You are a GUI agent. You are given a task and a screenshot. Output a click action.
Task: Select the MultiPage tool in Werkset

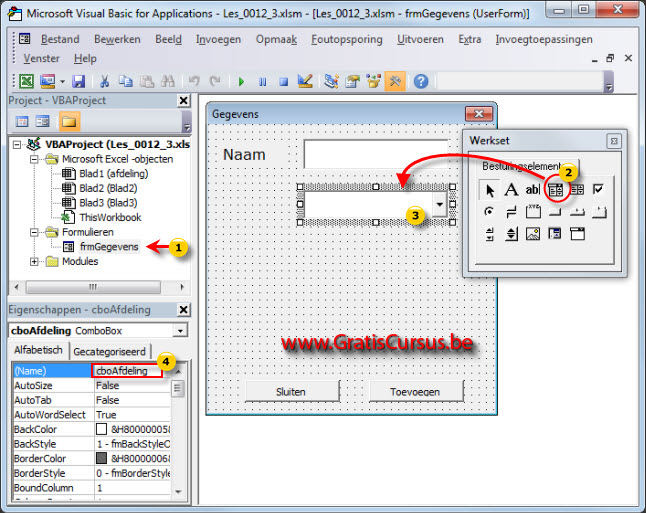tap(599, 213)
